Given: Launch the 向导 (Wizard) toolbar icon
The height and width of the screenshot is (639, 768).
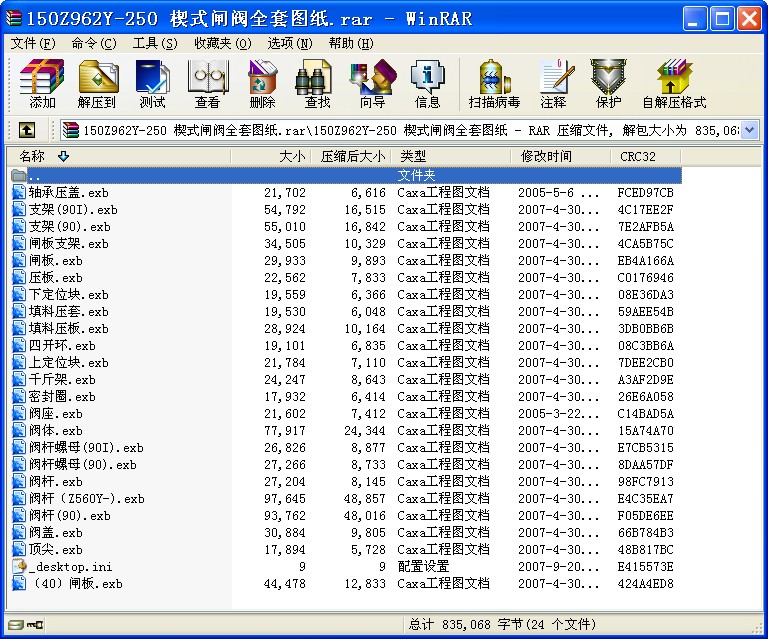Looking at the screenshot, I should click(372, 84).
